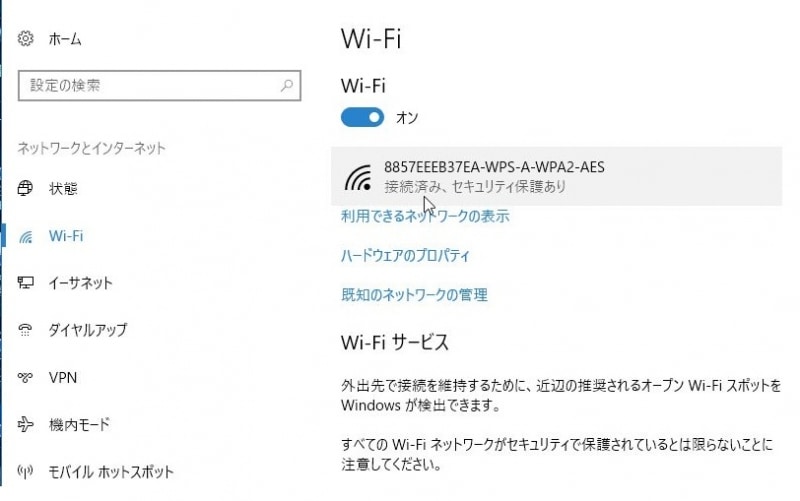Open the 状態 settings page
Image resolution: width=800 pixels, height=501 pixels.
tap(63, 188)
